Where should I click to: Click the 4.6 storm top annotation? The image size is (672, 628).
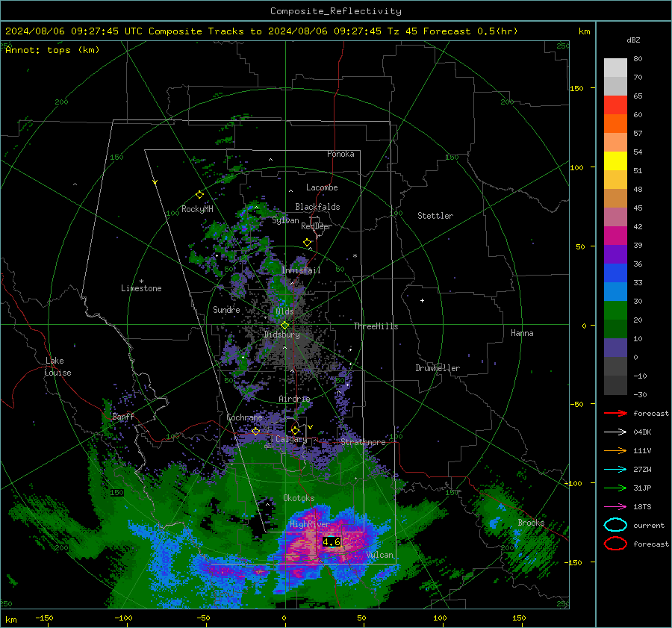click(332, 542)
